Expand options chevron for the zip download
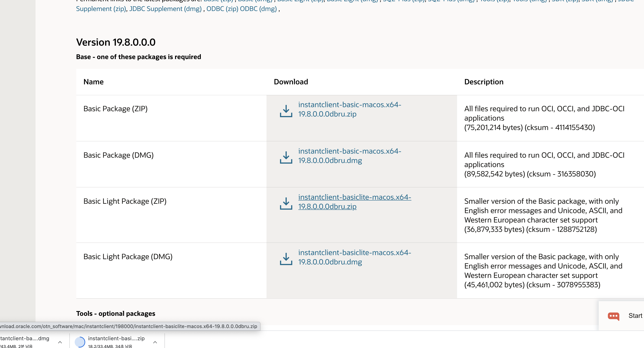 (x=155, y=342)
